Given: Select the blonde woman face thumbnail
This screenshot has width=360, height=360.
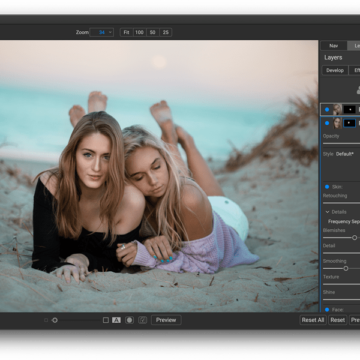Looking at the screenshot, I should [x=337, y=109].
